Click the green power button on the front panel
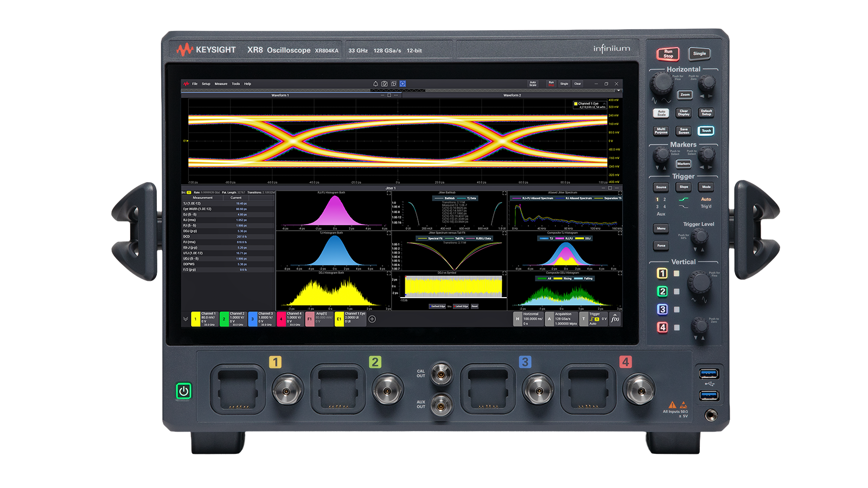The width and height of the screenshot is (868, 488). point(183,391)
